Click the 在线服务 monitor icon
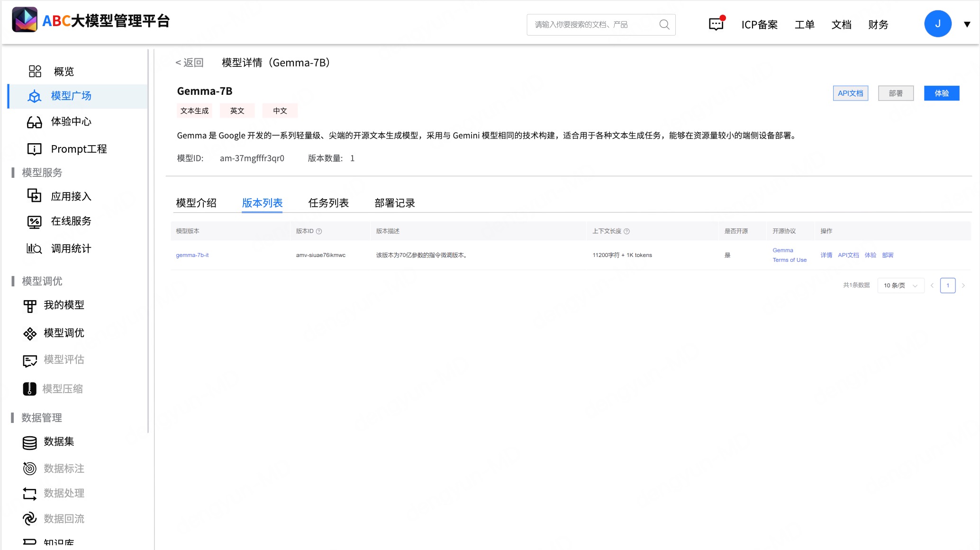Screen dimensions: 980x550 (34, 221)
